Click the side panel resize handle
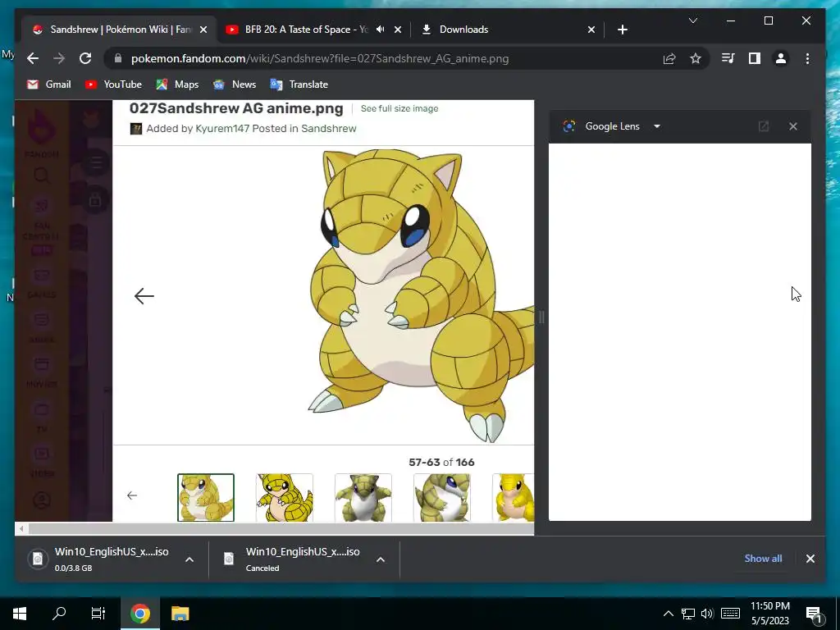The image size is (840, 630). (541, 317)
